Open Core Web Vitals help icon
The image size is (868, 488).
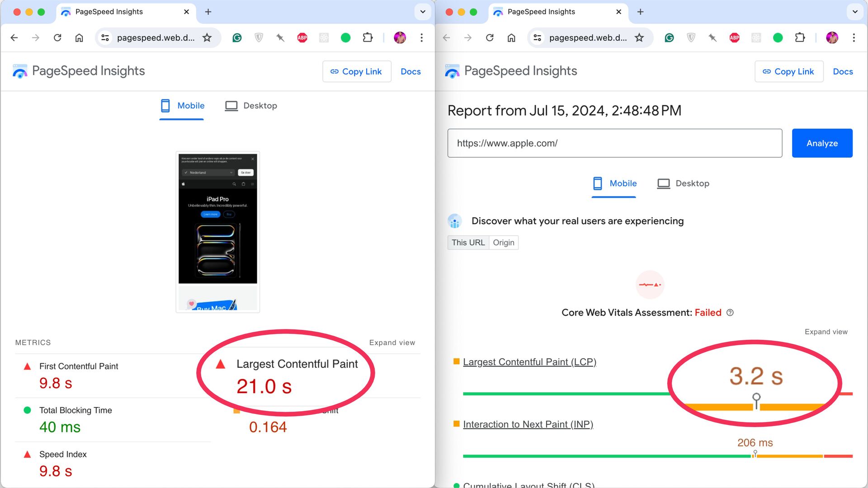[x=730, y=313]
